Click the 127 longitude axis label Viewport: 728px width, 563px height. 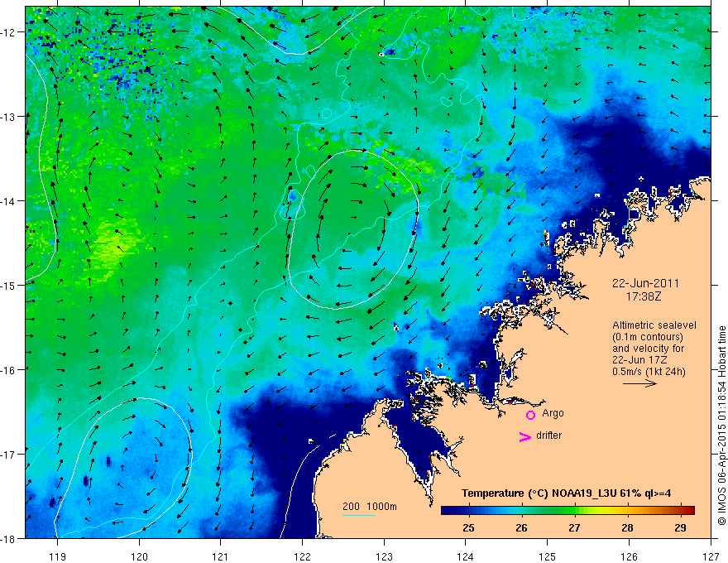[x=711, y=556]
